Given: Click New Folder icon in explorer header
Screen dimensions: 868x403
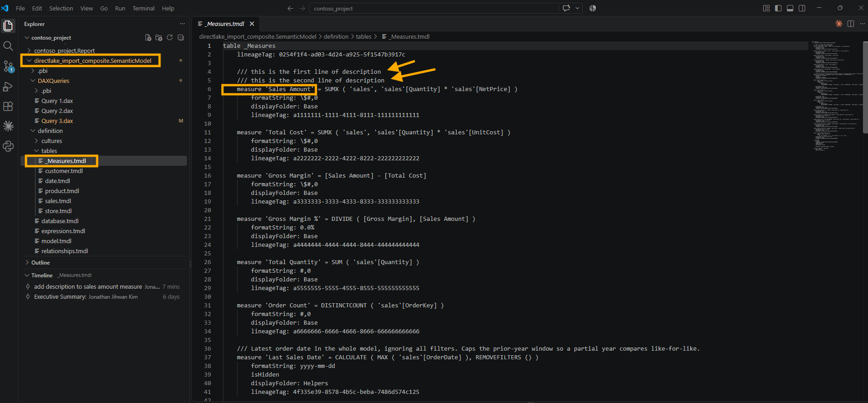Looking at the screenshot, I should 159,38.
